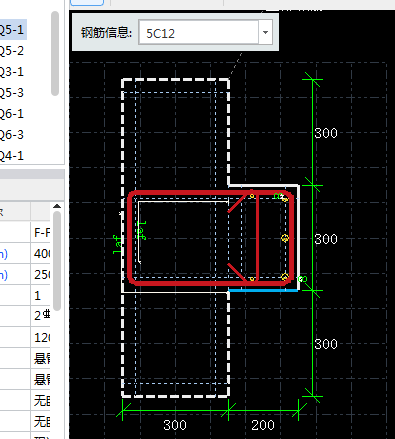Select the Q5-3 item in the list
This screenshot has height=439, width=395.
pos(13,93)
